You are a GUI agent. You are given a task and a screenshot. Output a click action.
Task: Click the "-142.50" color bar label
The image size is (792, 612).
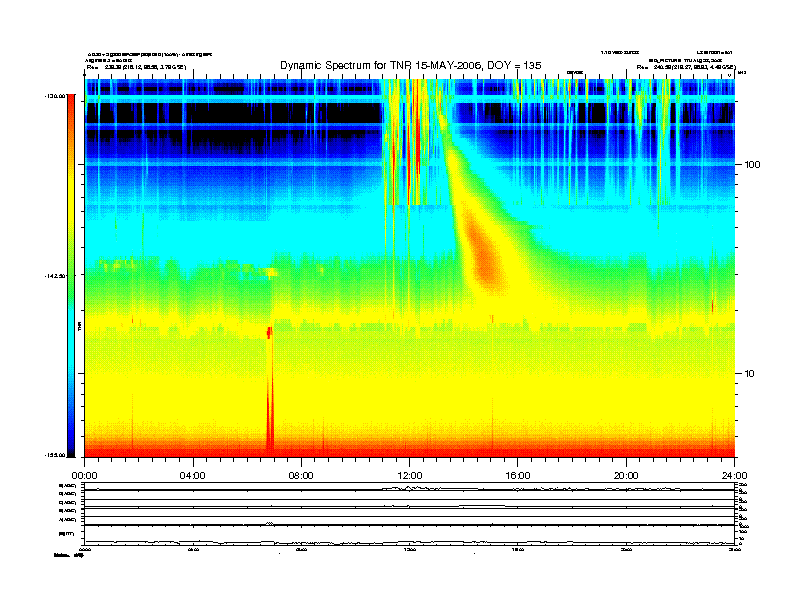pyautogui.click(x=55, y=276)
